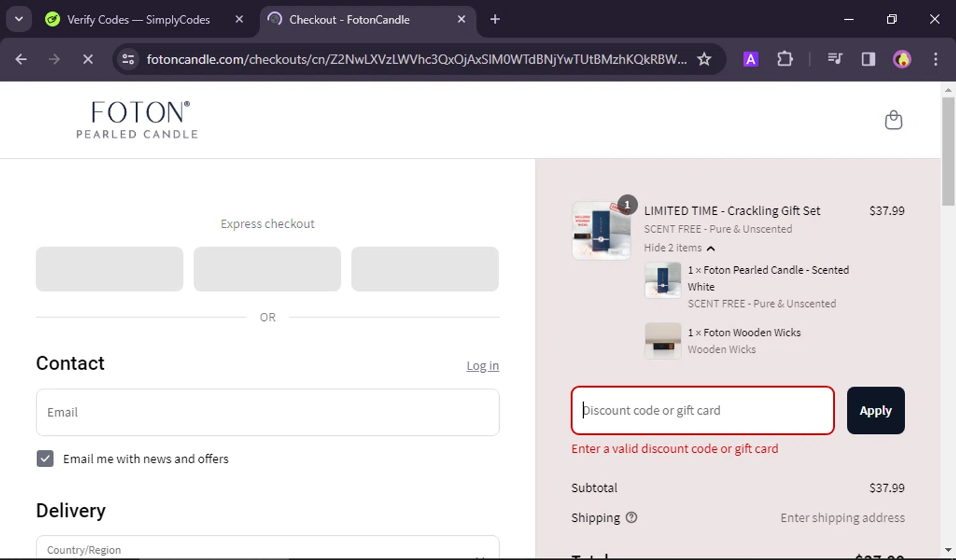Click the Delivery section heading
956x560 pixels.
click(x=71, y=510)
